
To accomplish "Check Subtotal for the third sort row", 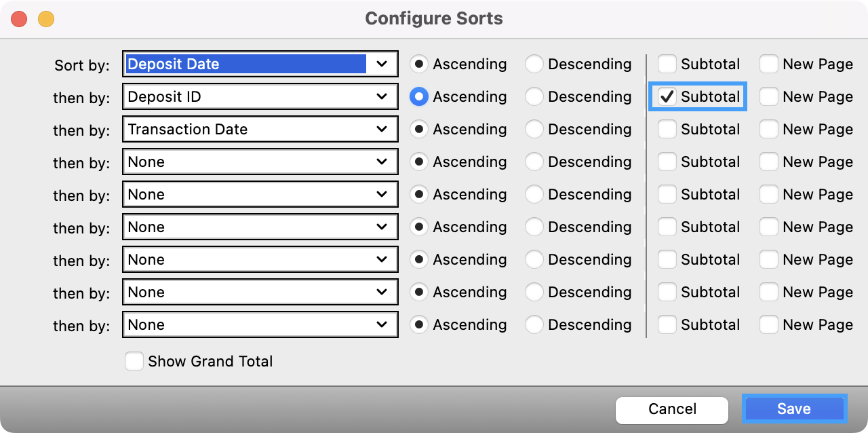I will [667, 129].
